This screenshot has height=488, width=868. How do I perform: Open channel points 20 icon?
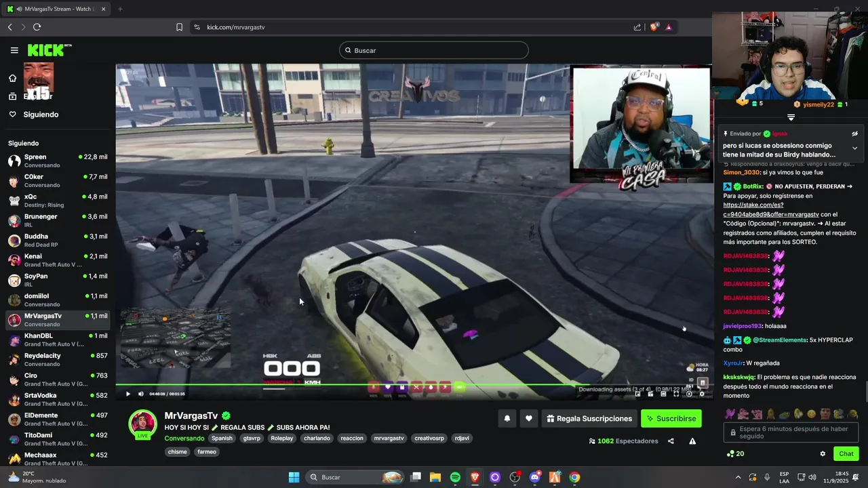pyautogui.click(x=735, y=454)
